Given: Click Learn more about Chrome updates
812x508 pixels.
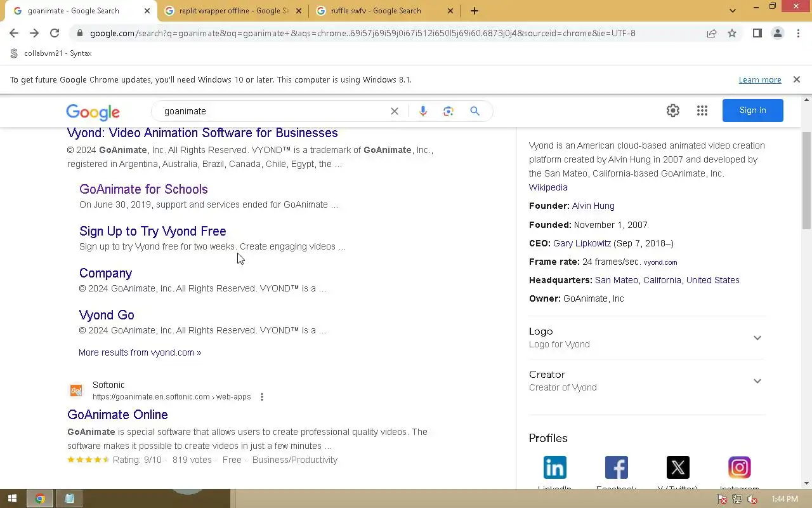Looking at the screenshot, I should click(x=760, y=79).
